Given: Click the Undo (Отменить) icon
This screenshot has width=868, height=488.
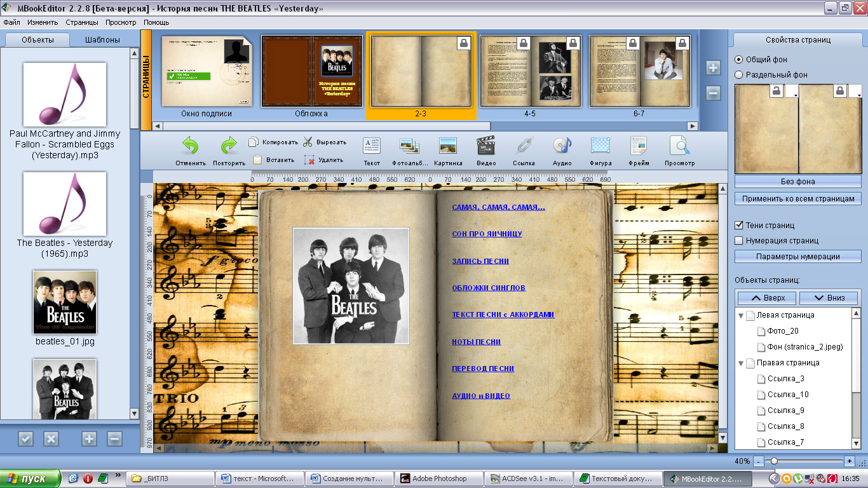Looking at the screenshot, I should pos(191,146).
